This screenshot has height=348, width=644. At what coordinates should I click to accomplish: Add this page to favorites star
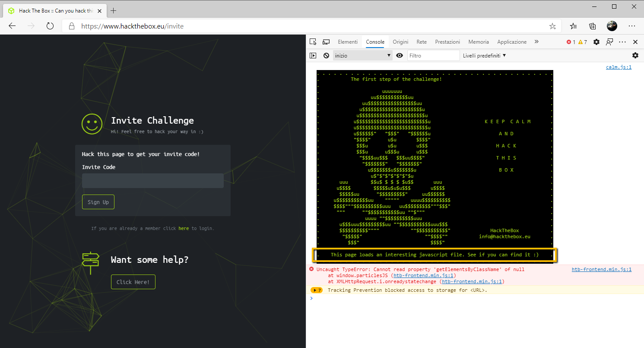click(x=552, y=26)
